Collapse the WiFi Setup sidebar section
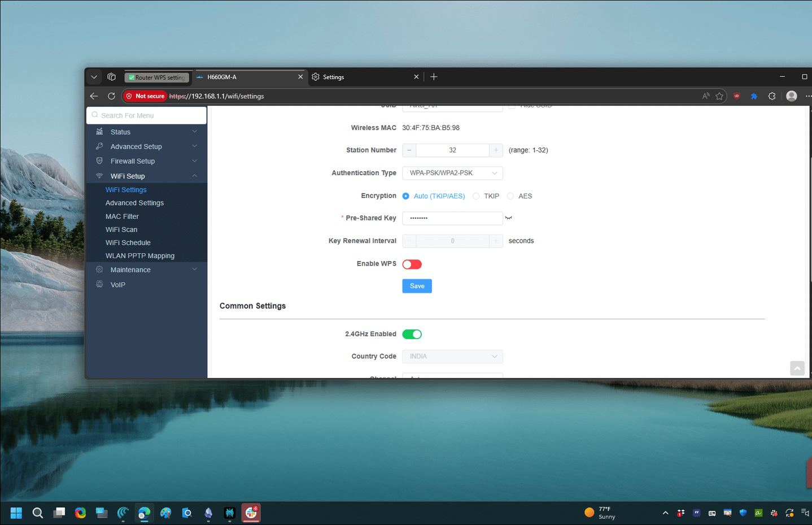The width and height of the screenshot is (812, 525). pyautogui.click(x=147, y=176)
